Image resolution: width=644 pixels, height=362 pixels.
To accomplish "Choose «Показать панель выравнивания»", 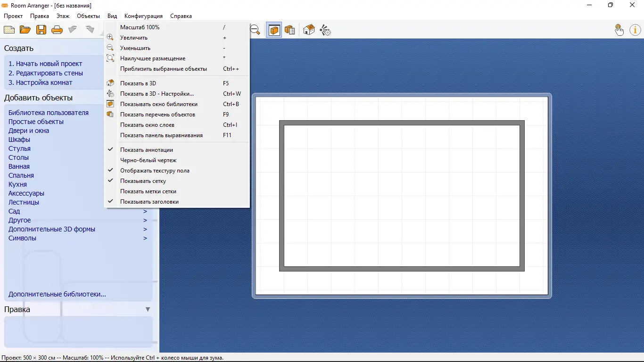I will click(x=177, y=135).
